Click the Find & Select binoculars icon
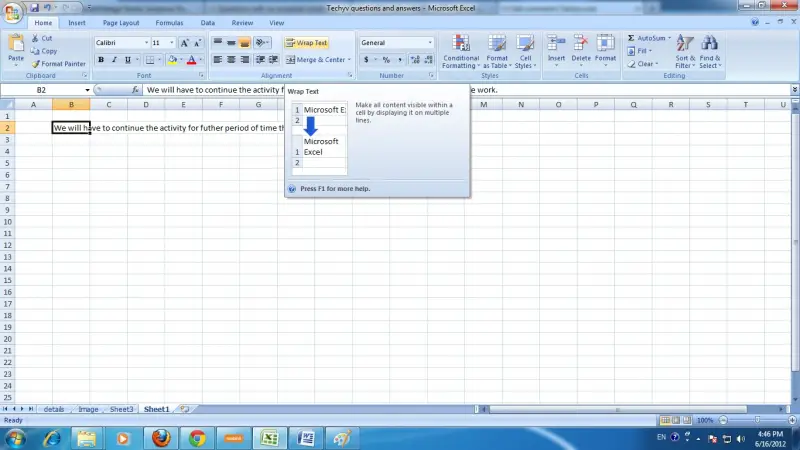The height and width of the screenshot is (450, 800). pos(710,43)
